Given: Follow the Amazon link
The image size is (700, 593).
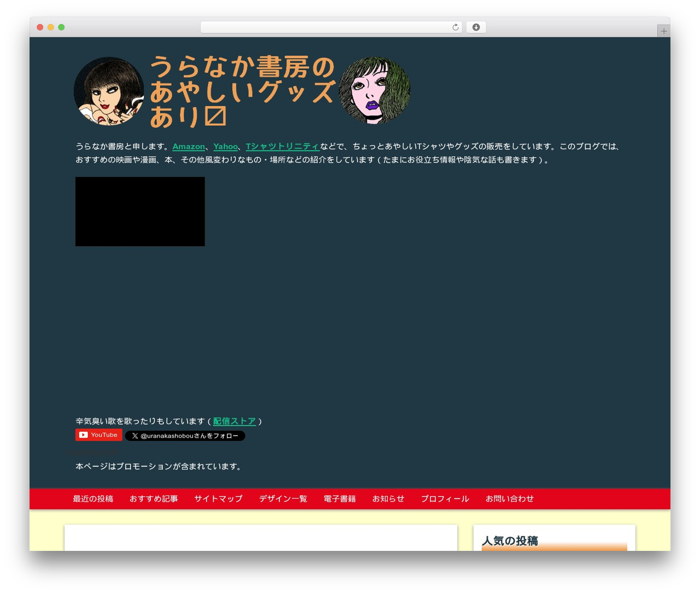Looking at the screenshot, I should (189, 147).
